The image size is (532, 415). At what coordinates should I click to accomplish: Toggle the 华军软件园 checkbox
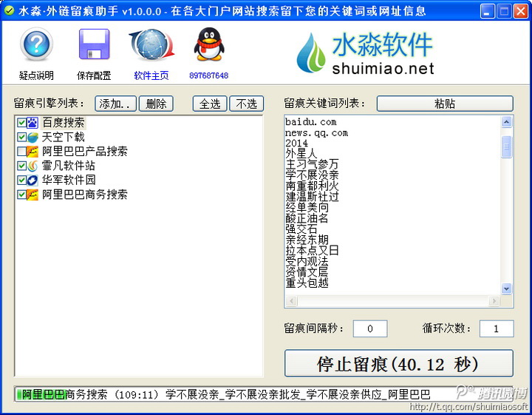coord(21,180)
